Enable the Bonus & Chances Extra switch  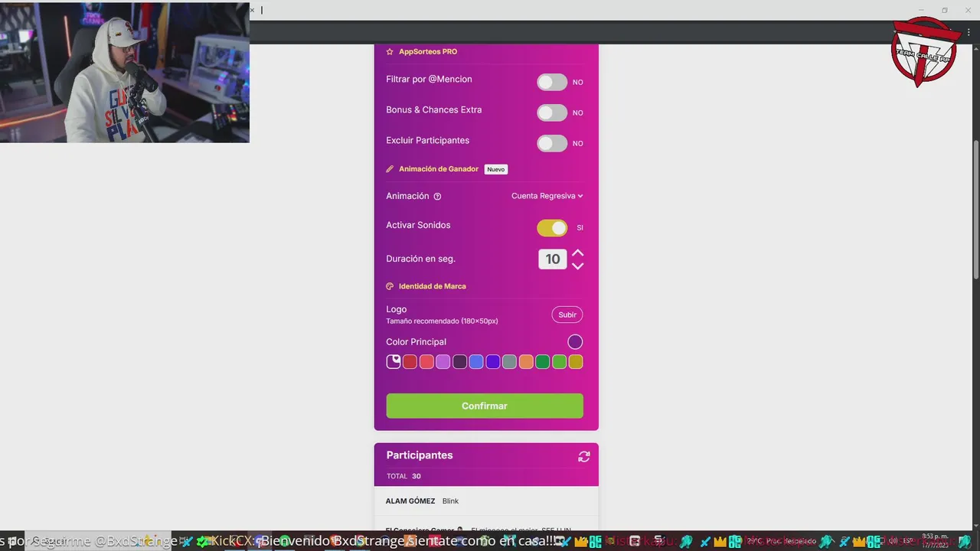[x=552, y=112]
